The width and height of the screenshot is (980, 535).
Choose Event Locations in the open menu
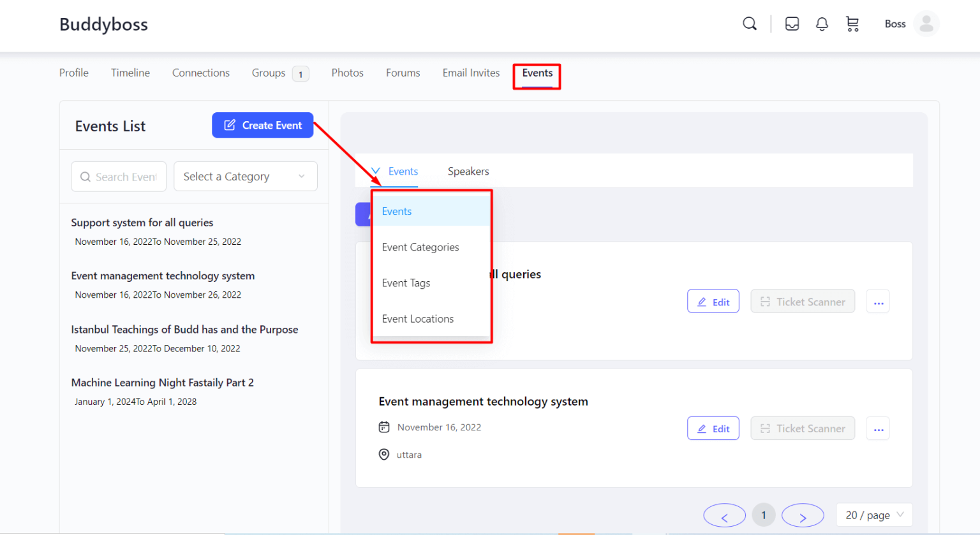pos(417,318)
